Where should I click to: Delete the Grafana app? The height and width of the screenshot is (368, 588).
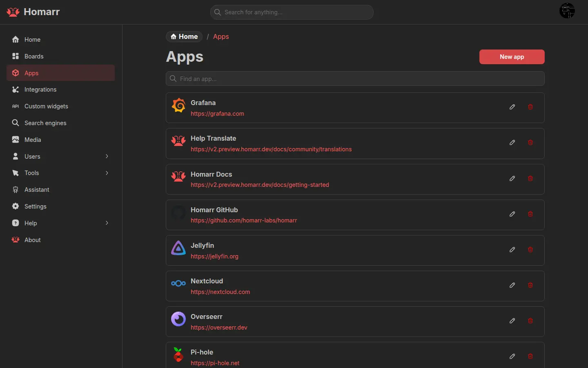(530, 107)
